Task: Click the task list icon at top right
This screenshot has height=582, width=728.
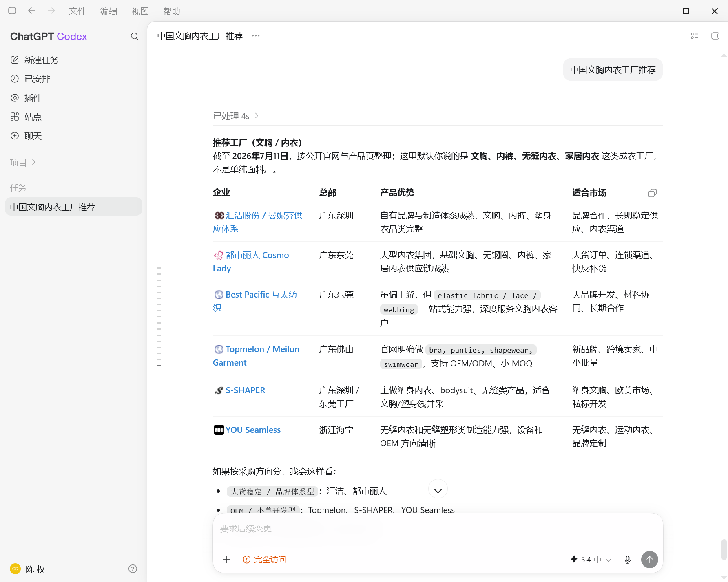Action: click(695, 36)
